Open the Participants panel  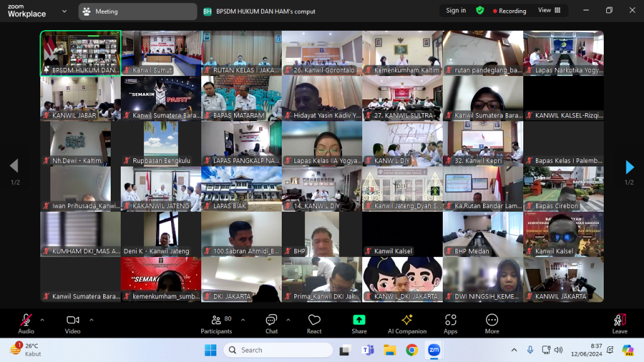pos(216,323)
